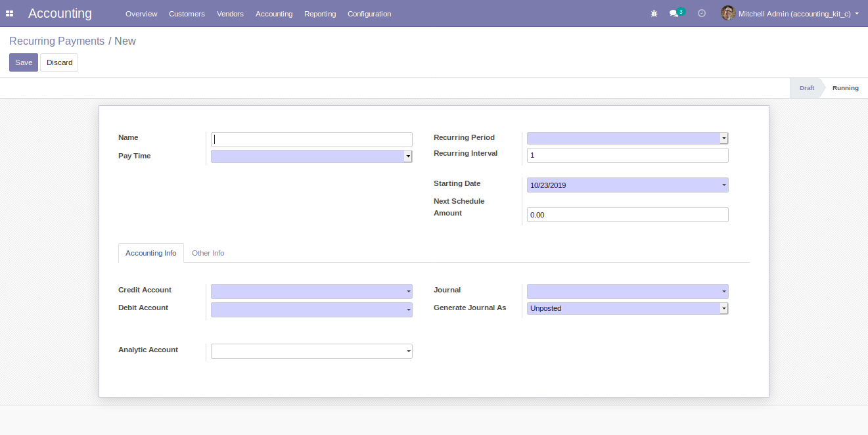This screenshot has width=868, height=435.
Task: Open the Configuration menu
Action: 369,14
